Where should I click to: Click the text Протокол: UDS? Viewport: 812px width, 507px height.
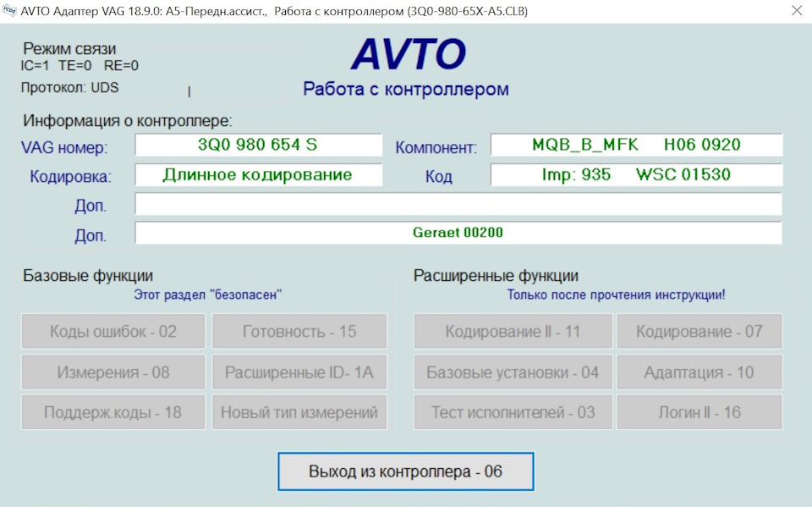69,88
